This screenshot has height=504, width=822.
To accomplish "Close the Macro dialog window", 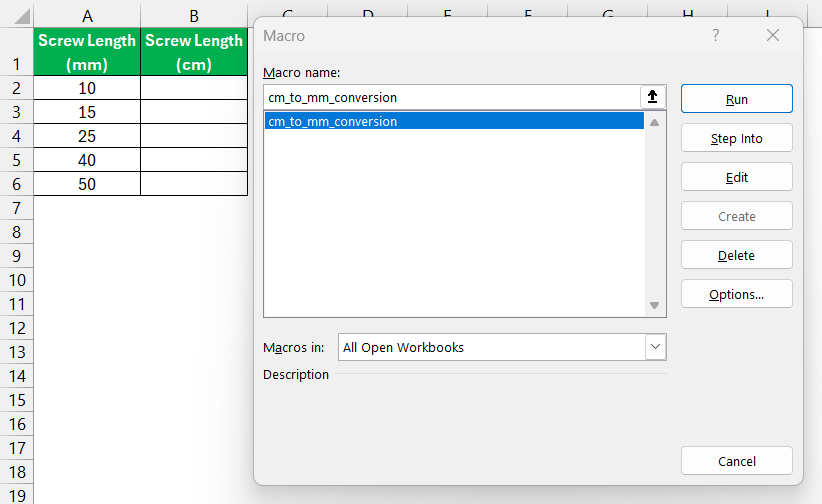I will [773, 35].
